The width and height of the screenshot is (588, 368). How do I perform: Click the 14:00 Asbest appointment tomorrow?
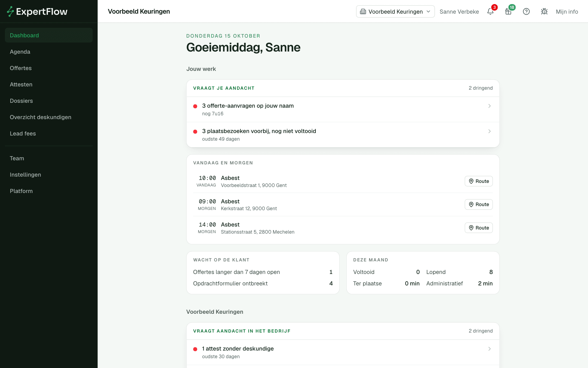(343, 228)
